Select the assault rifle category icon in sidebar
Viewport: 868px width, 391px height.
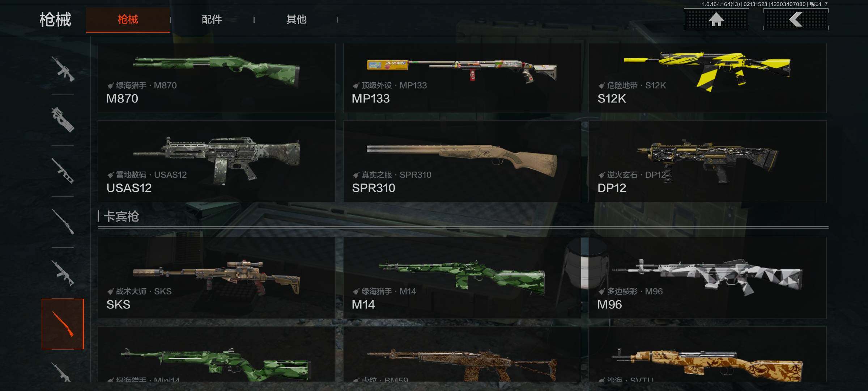(x=63, y=69)
